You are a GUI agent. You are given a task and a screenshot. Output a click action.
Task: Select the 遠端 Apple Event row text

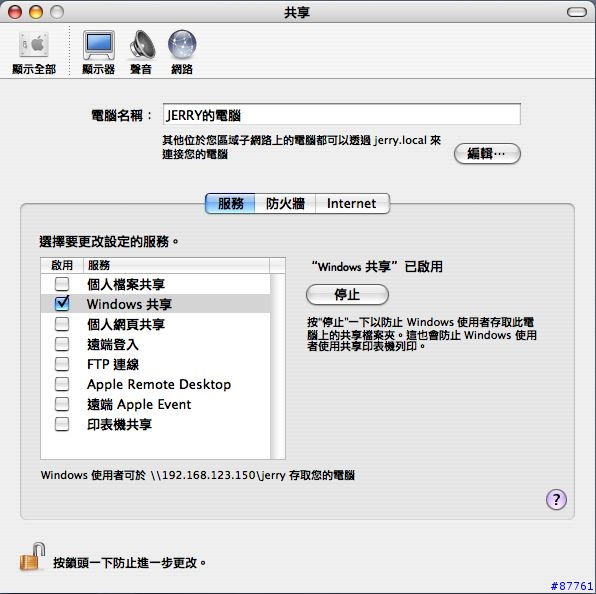139,404
